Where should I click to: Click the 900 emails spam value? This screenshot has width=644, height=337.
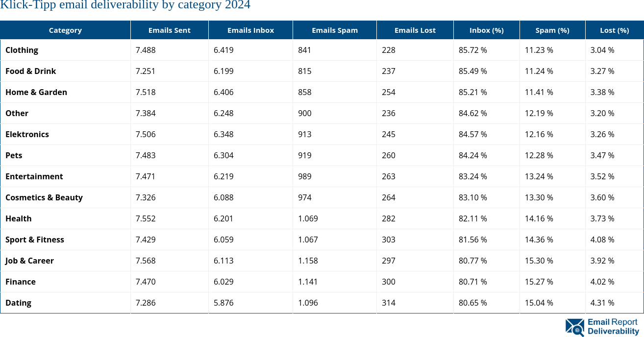304,113
